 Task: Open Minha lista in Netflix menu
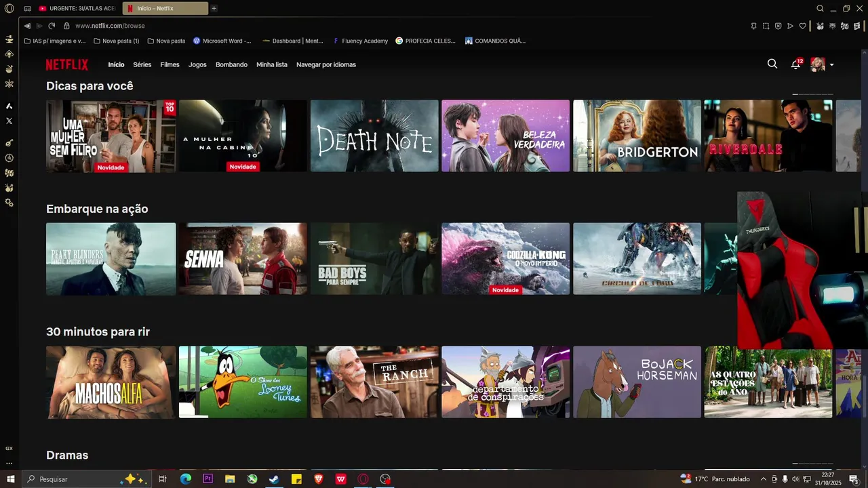(x=272, y=64)
